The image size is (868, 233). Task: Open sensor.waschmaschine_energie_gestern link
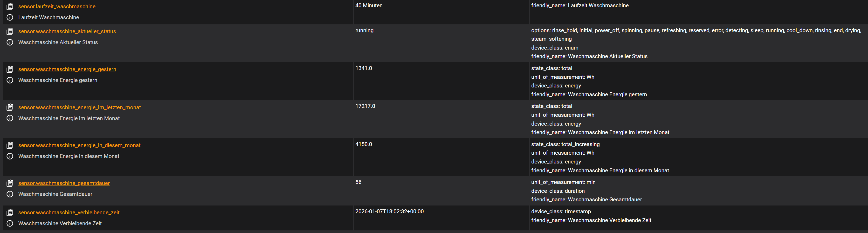[67, 69]
